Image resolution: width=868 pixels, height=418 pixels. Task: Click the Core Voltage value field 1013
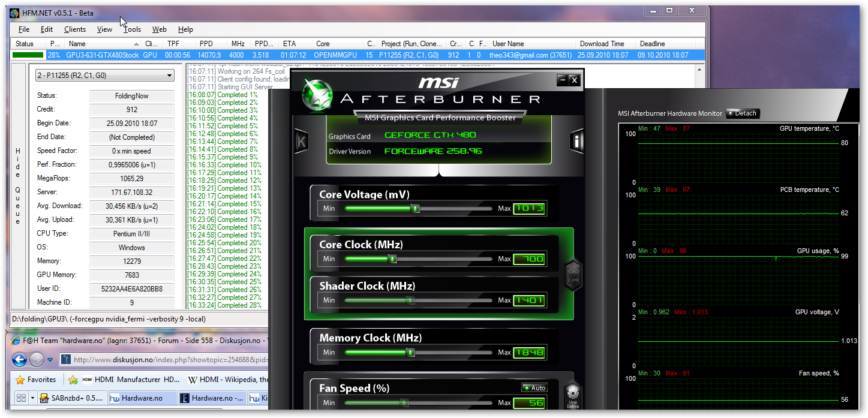click(x=529, y=209)
